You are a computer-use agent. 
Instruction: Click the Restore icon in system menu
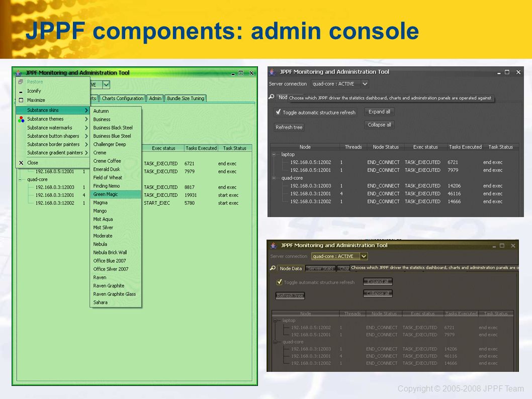21,82
